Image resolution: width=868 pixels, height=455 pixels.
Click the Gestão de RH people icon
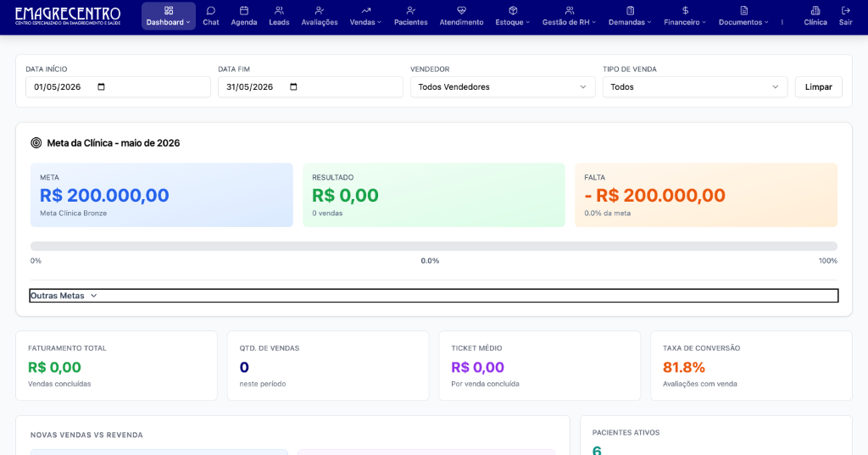(570, 10)
